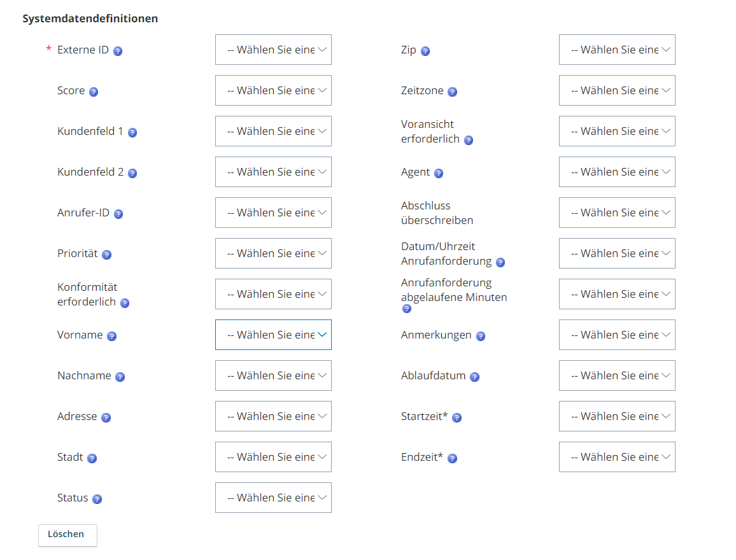Open the Voransicht erforderlich dropdown
The image size is (736, 560).
(617, 131)
